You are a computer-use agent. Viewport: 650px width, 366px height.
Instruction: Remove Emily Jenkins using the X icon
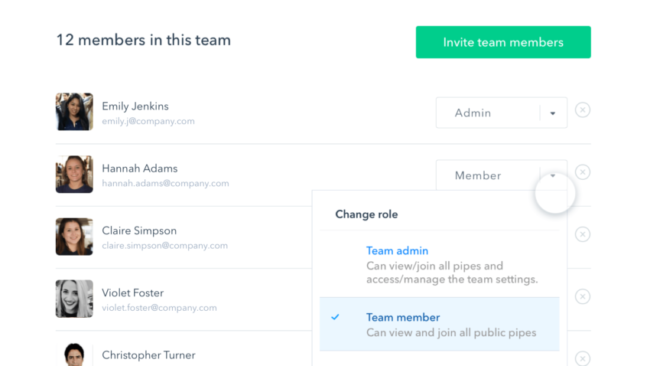coord(582,110)
